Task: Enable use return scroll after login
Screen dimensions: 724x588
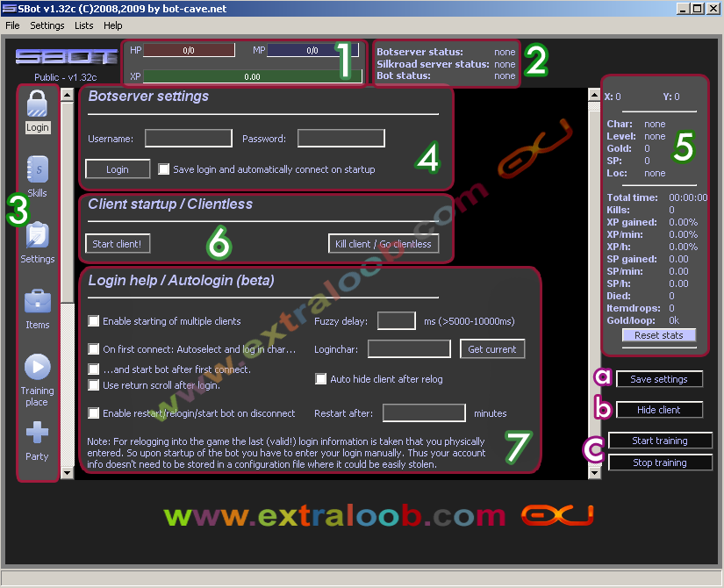Action: [94, 384]
